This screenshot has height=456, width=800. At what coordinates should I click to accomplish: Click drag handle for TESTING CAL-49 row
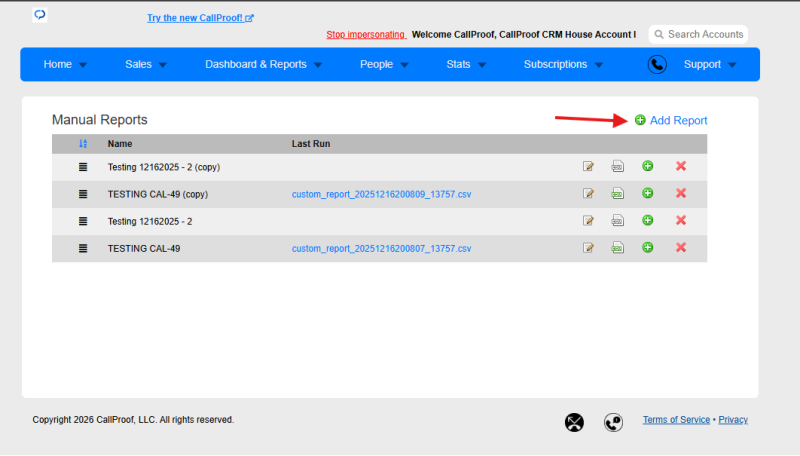(83, 248)
